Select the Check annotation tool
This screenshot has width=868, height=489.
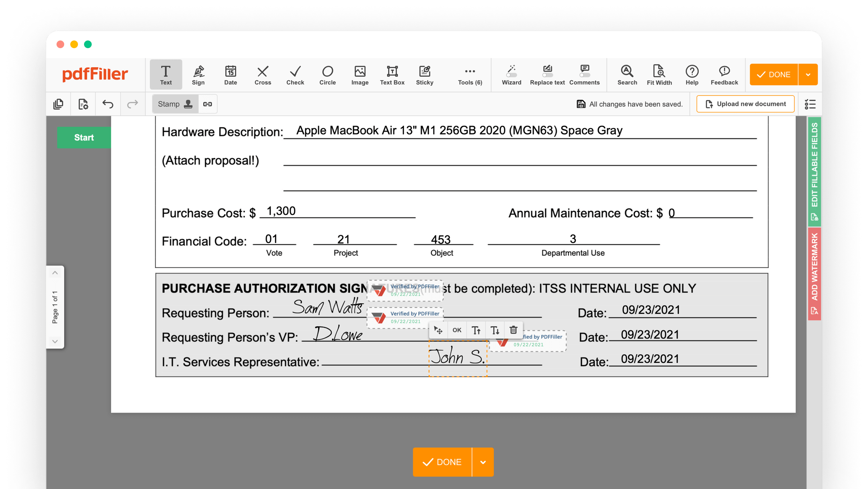[295, 74]
